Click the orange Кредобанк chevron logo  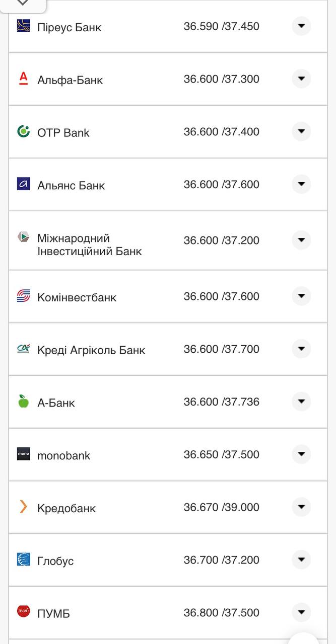tap(24, 507)
